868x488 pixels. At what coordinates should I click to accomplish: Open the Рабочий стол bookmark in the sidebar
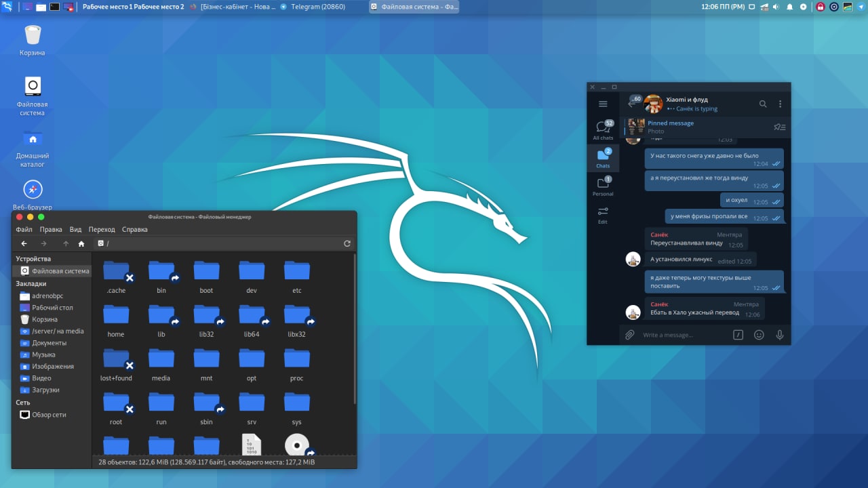pos(52,308)
